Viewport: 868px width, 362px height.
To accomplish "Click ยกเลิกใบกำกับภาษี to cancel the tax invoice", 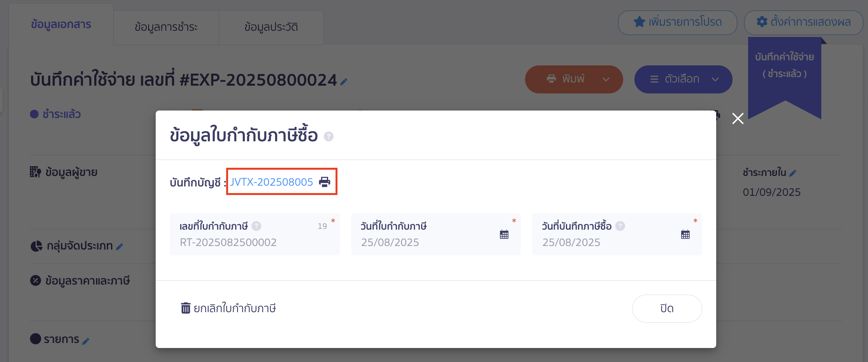I will point(228,308).
